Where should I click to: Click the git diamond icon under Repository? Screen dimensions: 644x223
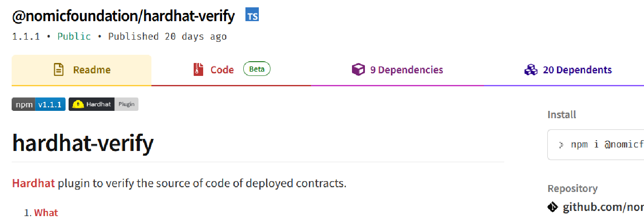tap(553, 207)
